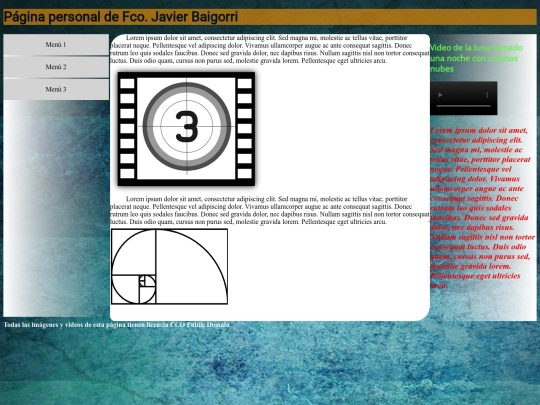
Task: Click the Fibonacci spiral image
Action: (x=169, y=267)
